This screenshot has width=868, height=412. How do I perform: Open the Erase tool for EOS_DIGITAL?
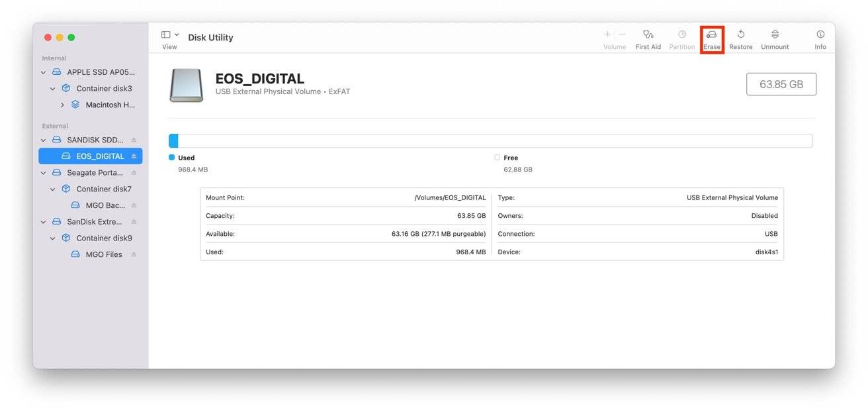(711, 37)
